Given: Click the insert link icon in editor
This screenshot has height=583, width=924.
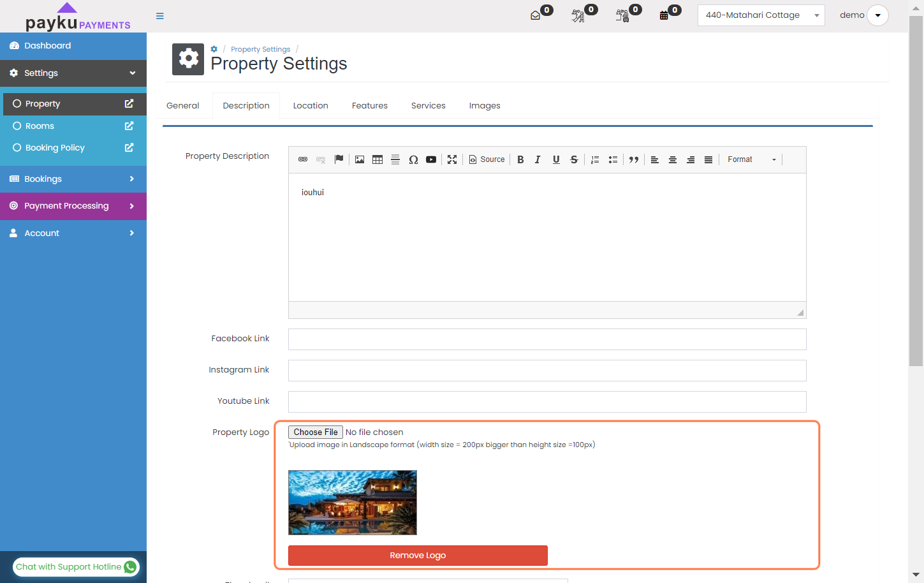Looking at the screenshot, I should [303, 159].
